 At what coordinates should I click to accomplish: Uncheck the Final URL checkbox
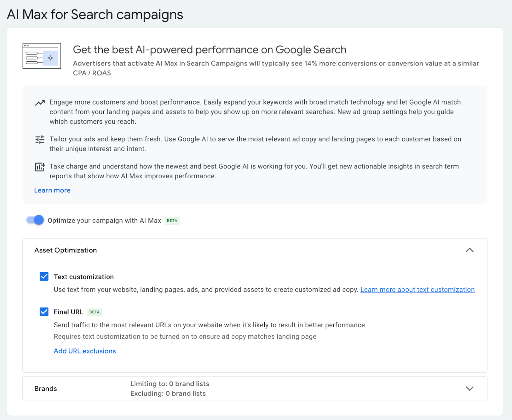click(x=44, y=312)
